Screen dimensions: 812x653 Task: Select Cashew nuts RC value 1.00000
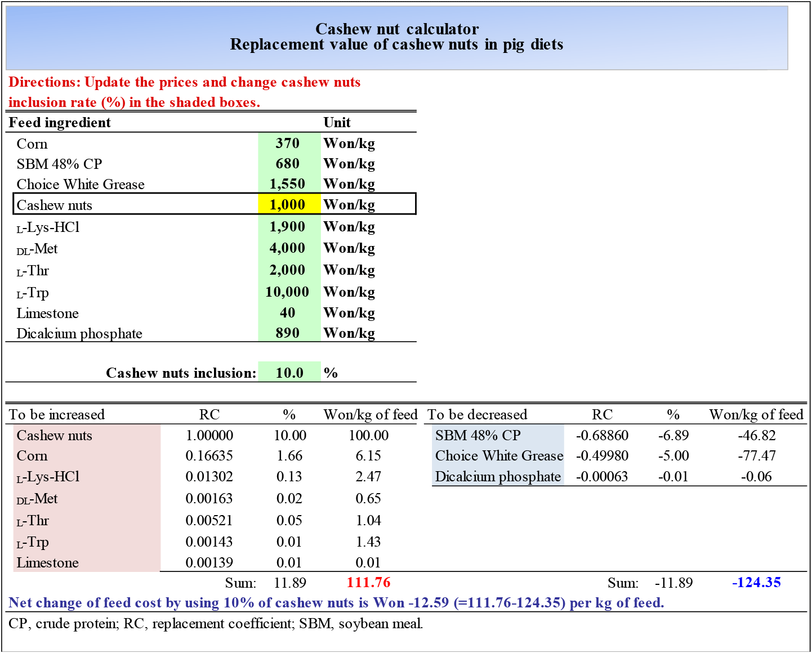click(x=209, y=436)
